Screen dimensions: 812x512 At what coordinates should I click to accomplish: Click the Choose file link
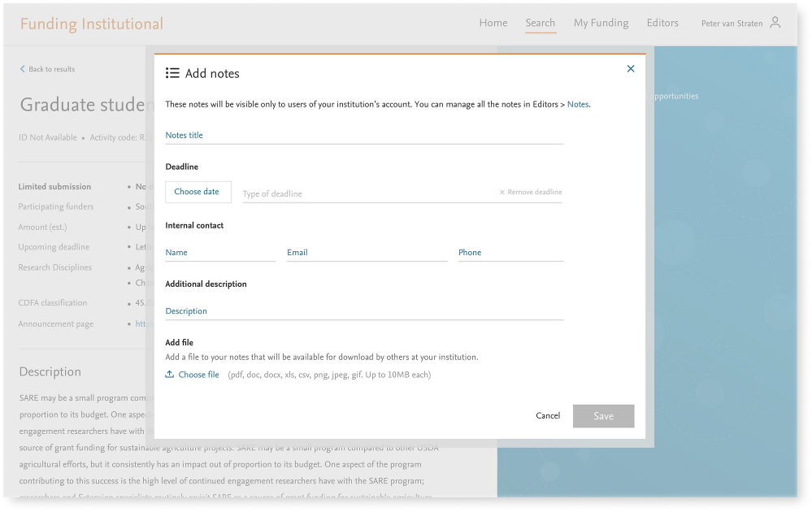(199, 375)
